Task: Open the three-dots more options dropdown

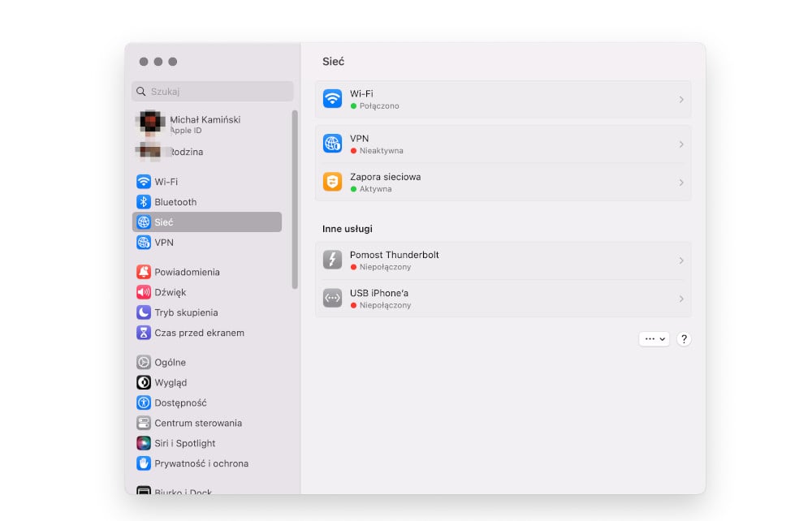Action: click(654, 339)
